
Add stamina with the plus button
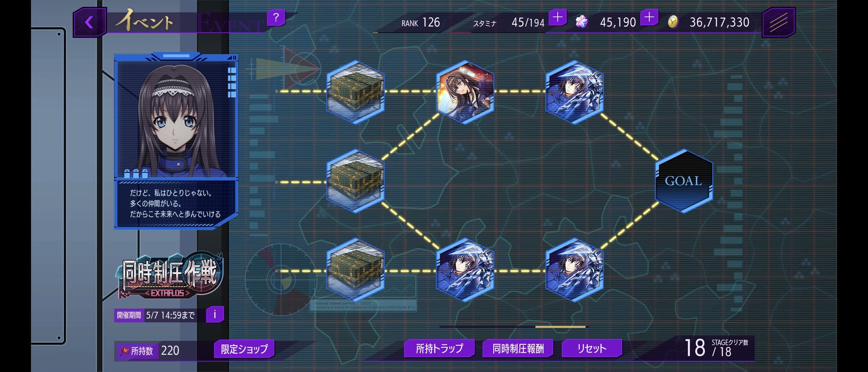click(x=558, y=18)
